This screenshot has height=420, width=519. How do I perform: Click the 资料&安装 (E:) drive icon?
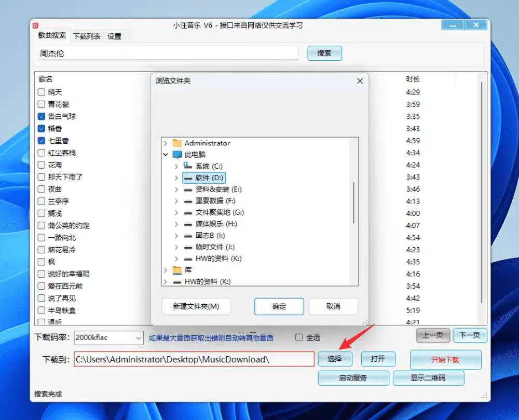point(188,189)
